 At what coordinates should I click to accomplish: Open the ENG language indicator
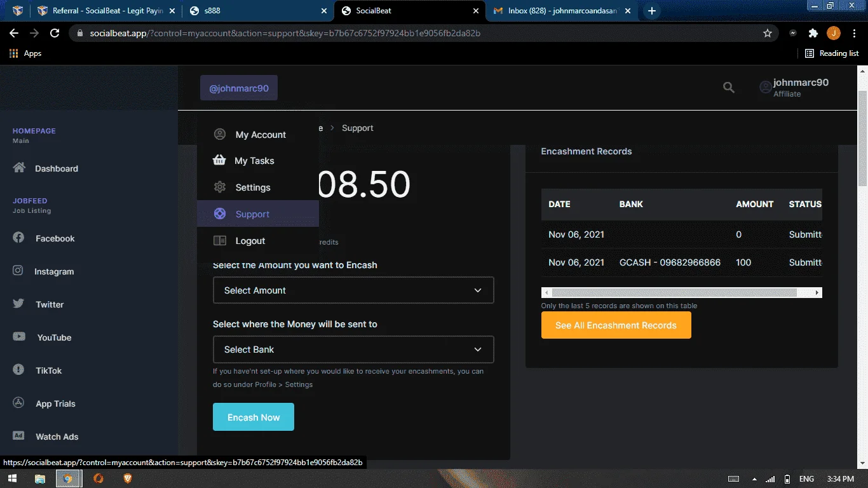point(806,479)
